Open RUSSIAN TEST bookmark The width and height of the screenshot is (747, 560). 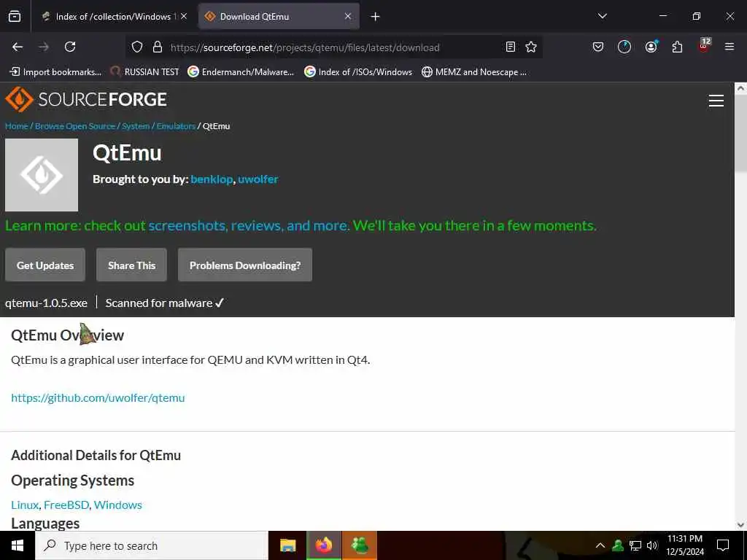pyautogui.click(x=144, y=72)
